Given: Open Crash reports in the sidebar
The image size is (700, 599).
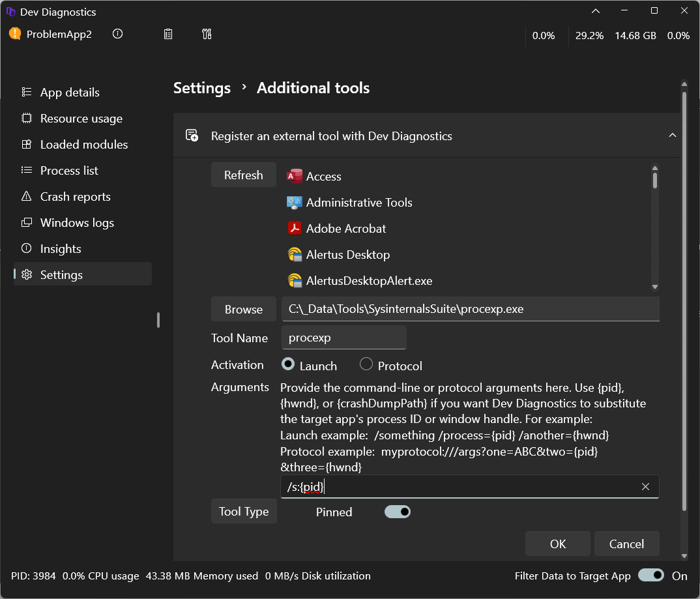Looking at the screenshot, I should pos(83,196).
